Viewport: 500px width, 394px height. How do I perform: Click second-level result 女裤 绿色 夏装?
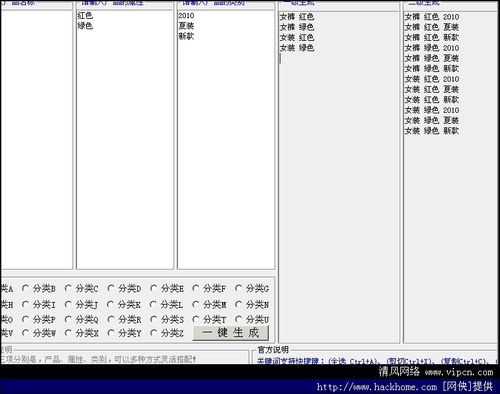[x=432, y=58]
